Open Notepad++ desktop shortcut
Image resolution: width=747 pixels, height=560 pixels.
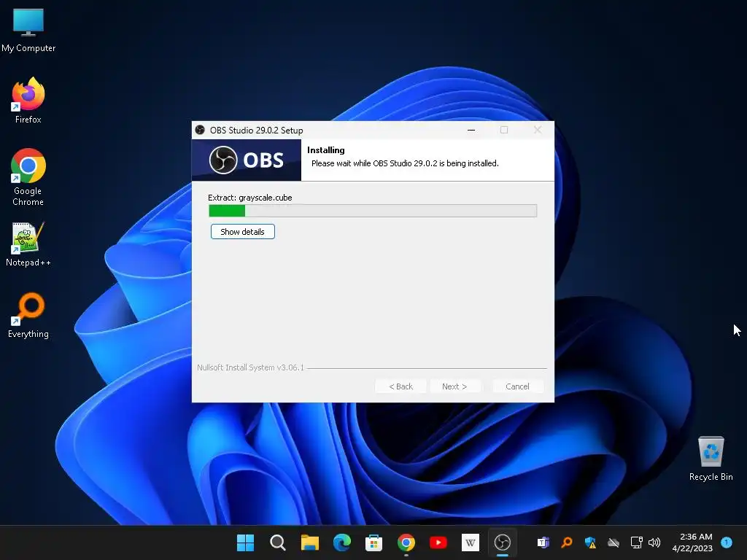tap(28, 244)
